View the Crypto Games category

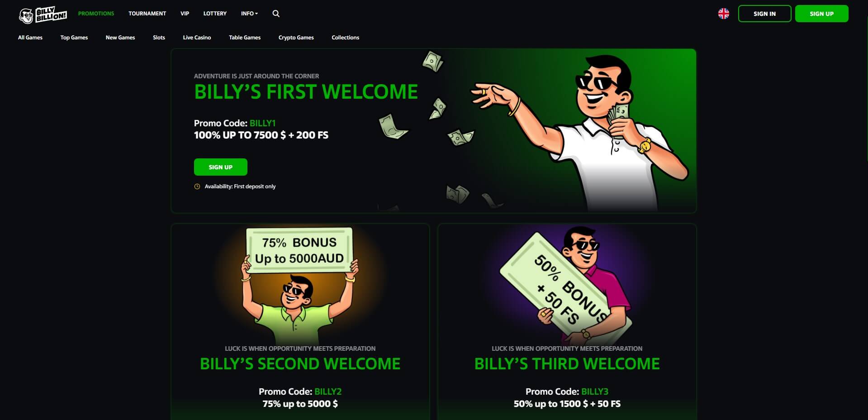tap(296, 38)
